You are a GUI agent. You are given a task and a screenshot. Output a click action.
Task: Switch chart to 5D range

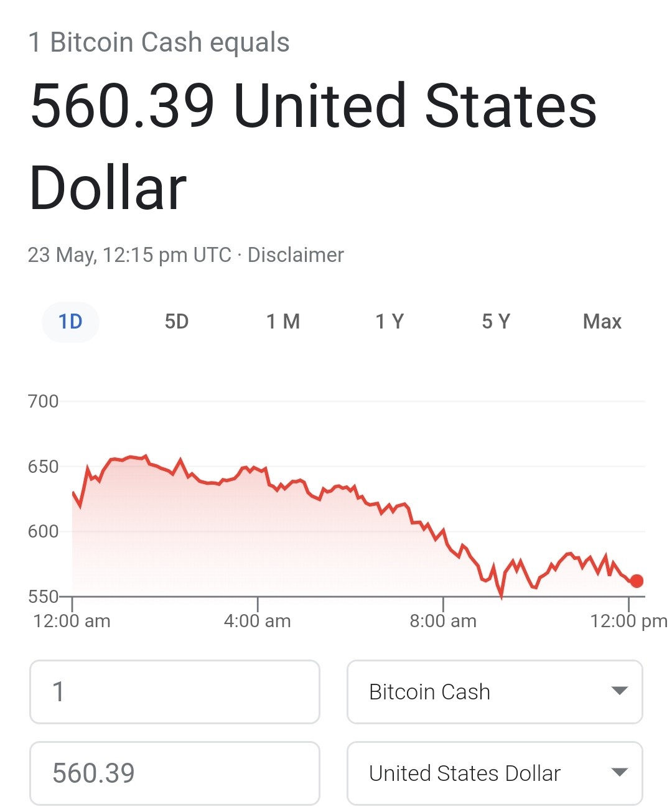177,322
